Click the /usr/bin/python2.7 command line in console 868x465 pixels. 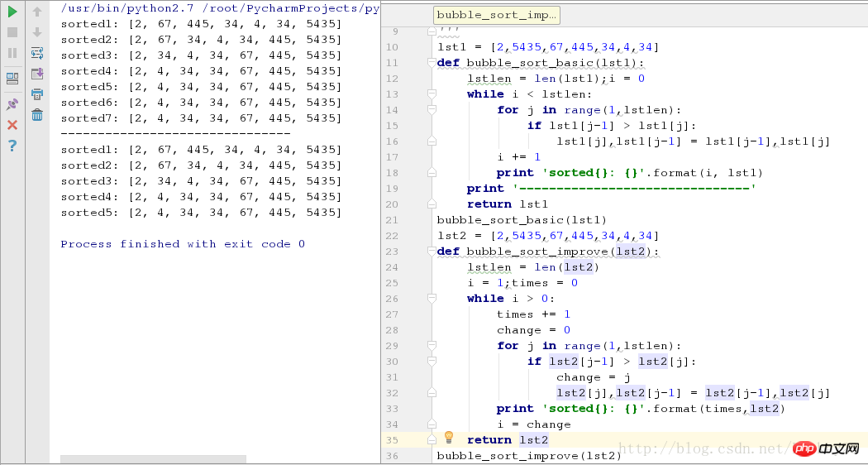coord(220,8)
